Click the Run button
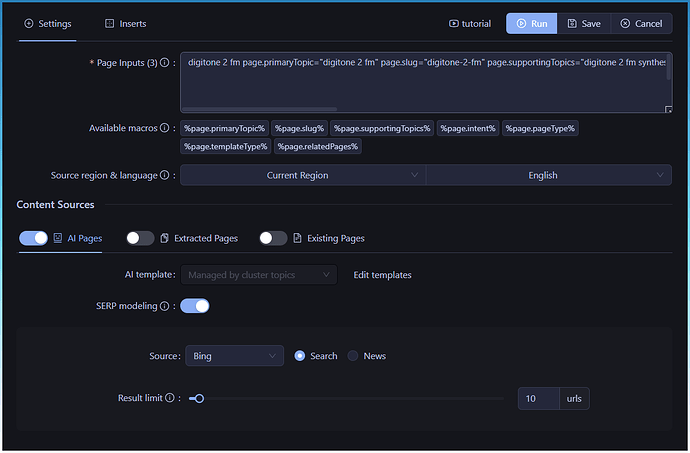Image resolution: width=690 pixels, height=453 pixels. coord(531,23)
